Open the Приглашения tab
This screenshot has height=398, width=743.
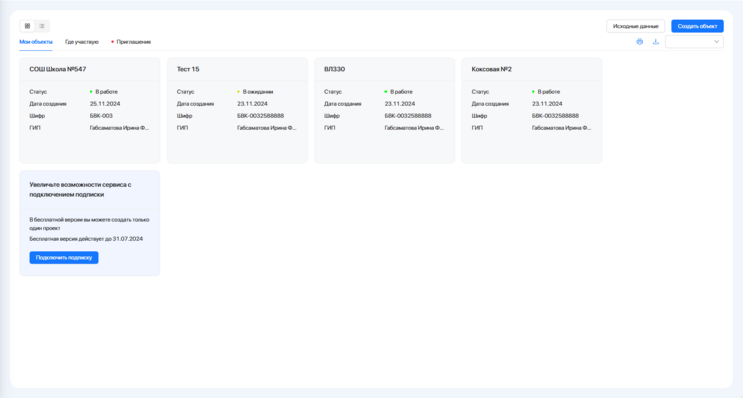[x=131, y=42]
